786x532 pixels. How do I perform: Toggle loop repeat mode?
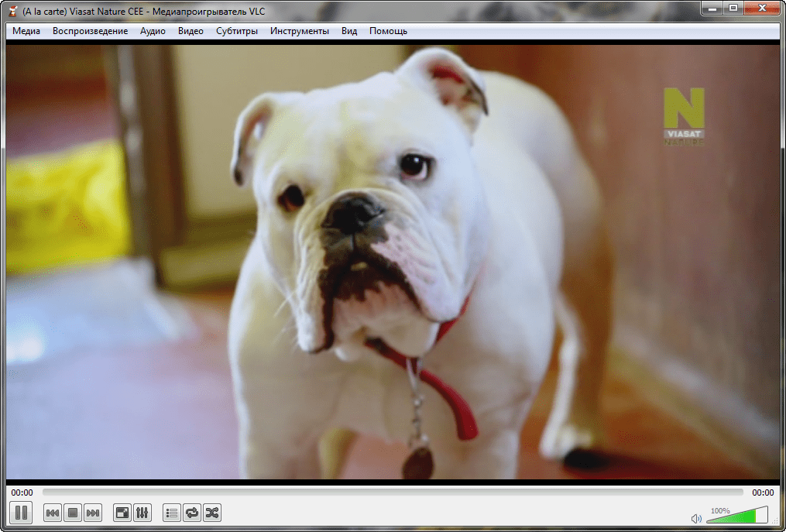coord(192,513)
